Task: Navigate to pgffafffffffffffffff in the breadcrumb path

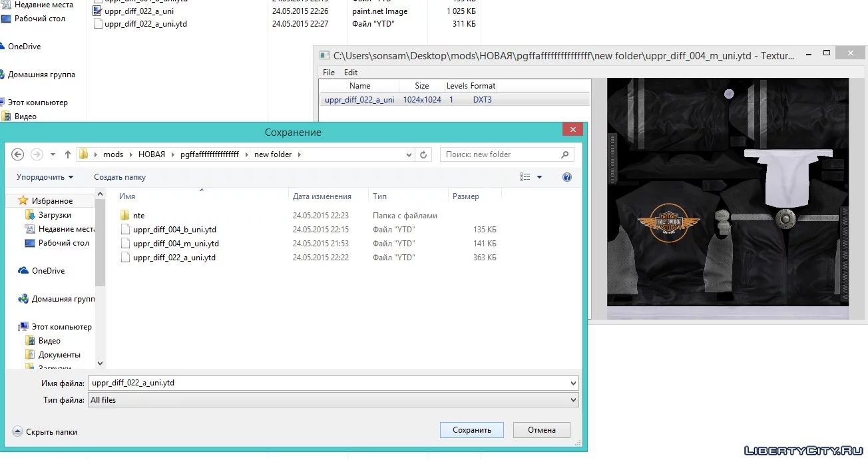Action: [210, 154]
